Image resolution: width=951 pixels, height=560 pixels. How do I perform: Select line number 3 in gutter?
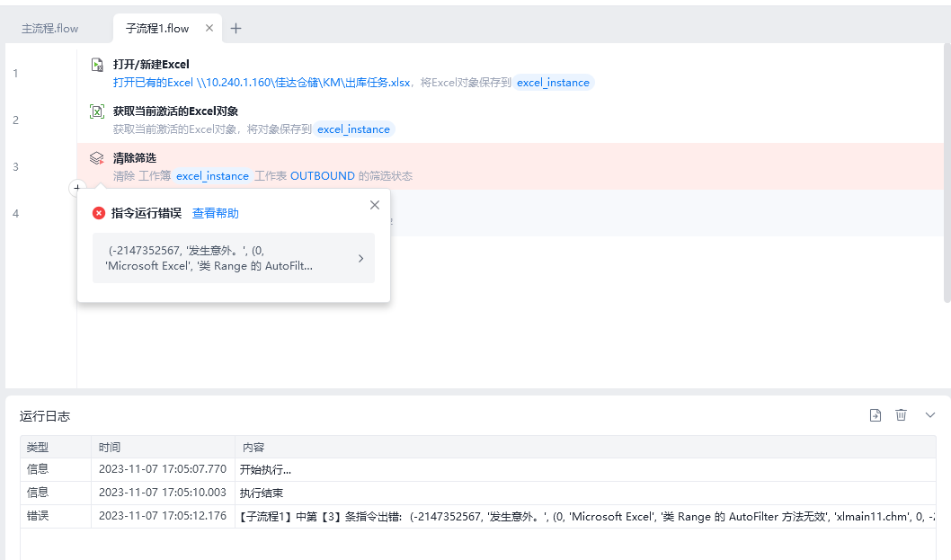coord(16,167)
